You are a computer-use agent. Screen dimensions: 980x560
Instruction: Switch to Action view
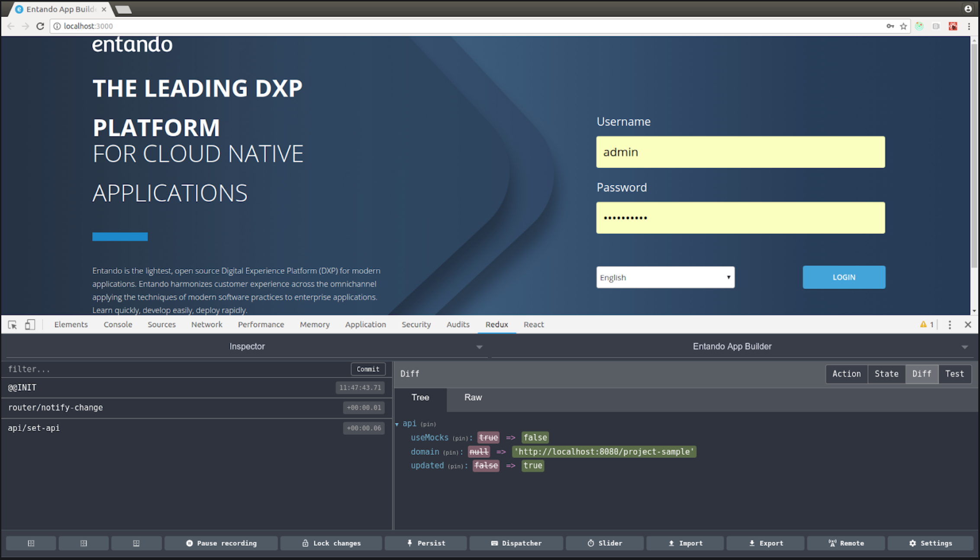tap(847, 374)
